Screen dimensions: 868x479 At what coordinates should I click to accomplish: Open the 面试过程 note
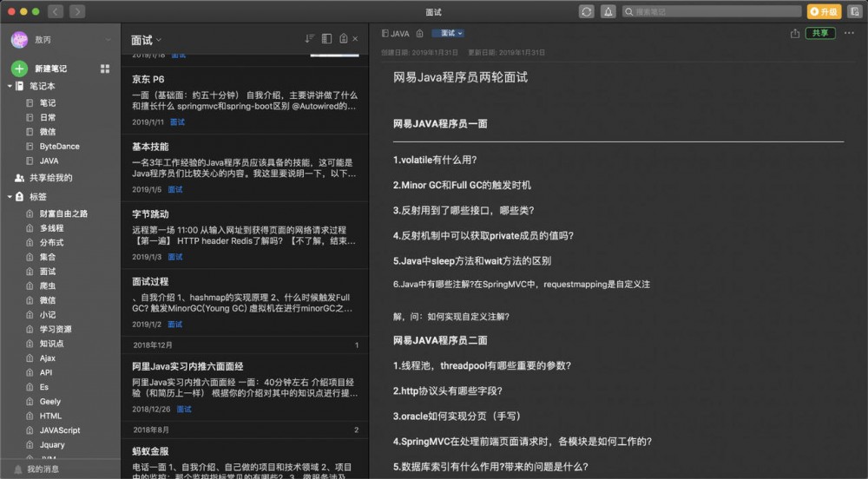245,303
